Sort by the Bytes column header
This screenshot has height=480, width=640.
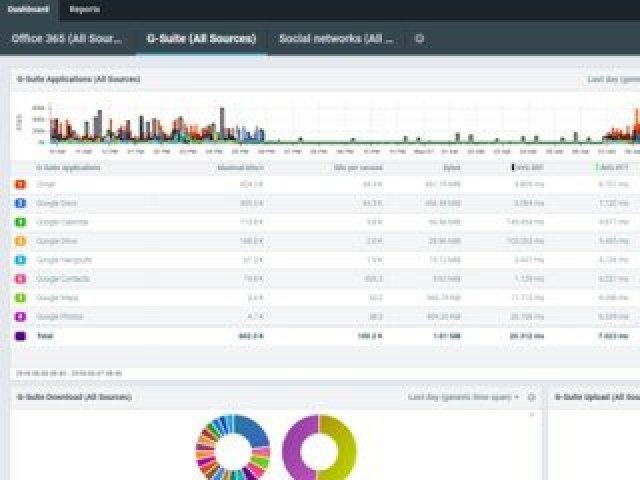tap(451, 167)
